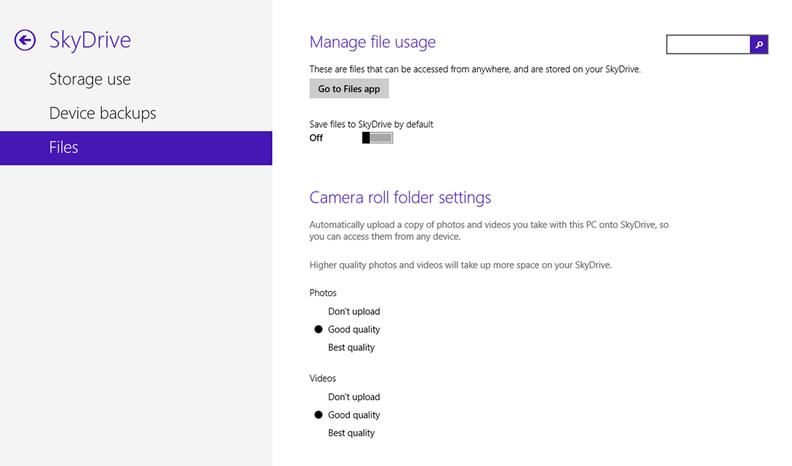Click the Videos group label
Screen dimensions: 792x466
[323, 378]
